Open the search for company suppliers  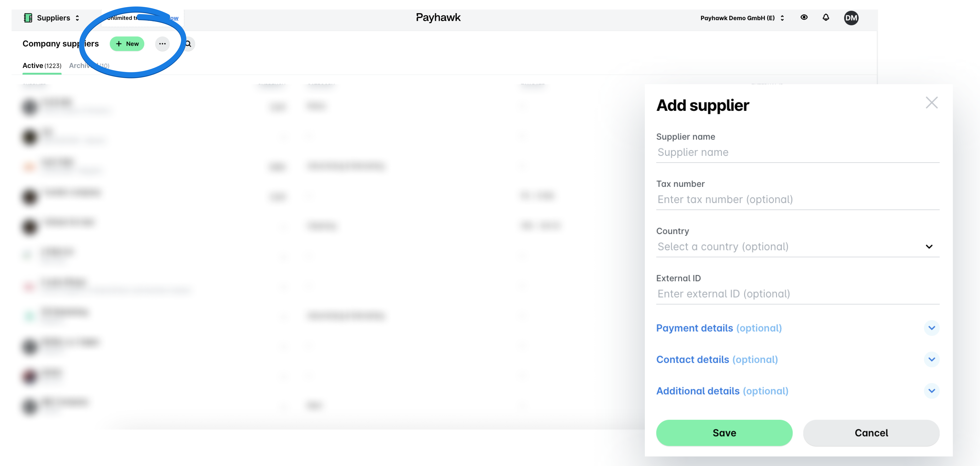pos(188,44)
